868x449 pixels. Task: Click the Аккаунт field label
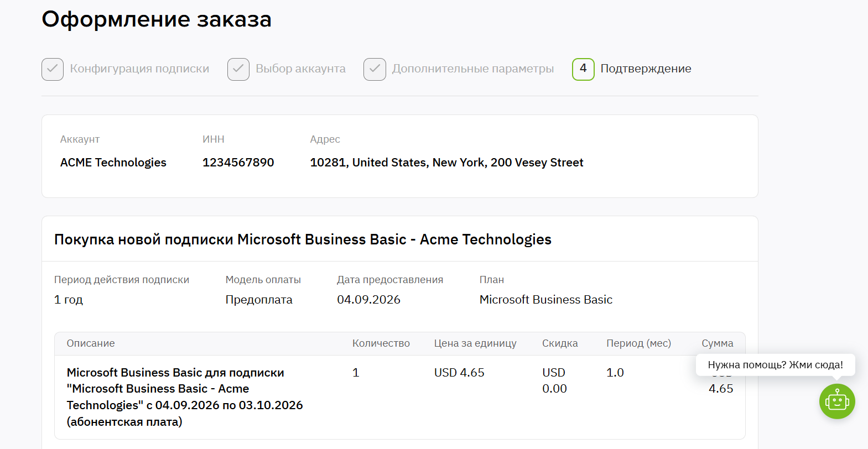point(80,139)
